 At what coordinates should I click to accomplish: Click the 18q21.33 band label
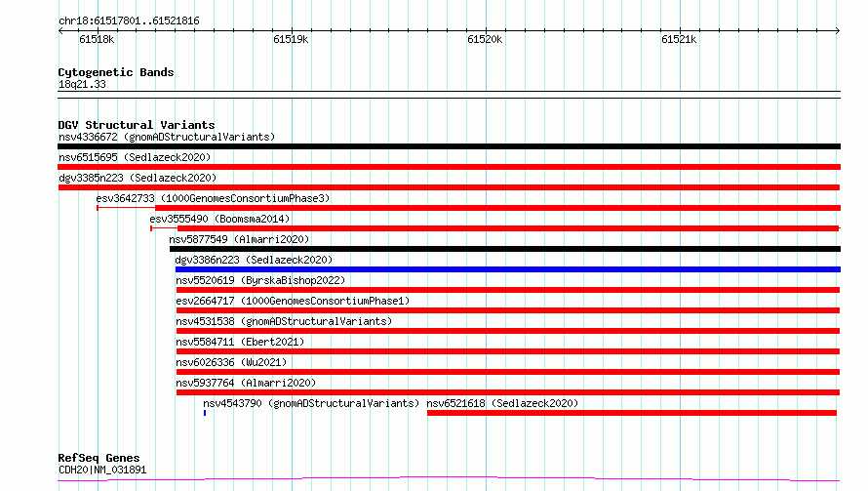coord(82,84)
